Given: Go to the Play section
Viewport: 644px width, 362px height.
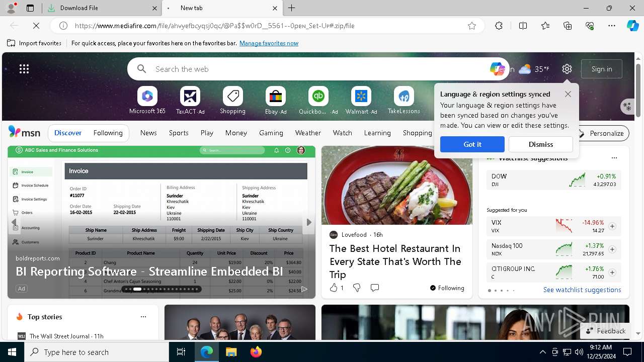Looking at the screenshot, I should point(207,133).
